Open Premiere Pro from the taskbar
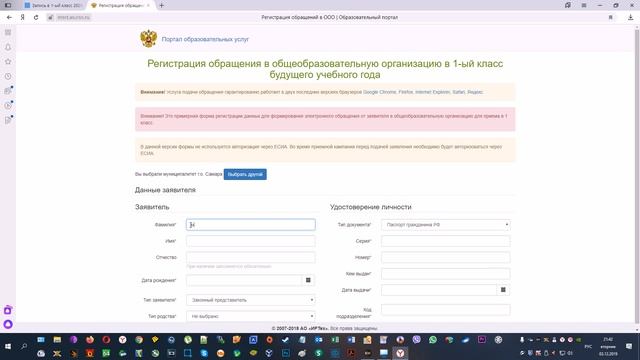 point(482,340)
